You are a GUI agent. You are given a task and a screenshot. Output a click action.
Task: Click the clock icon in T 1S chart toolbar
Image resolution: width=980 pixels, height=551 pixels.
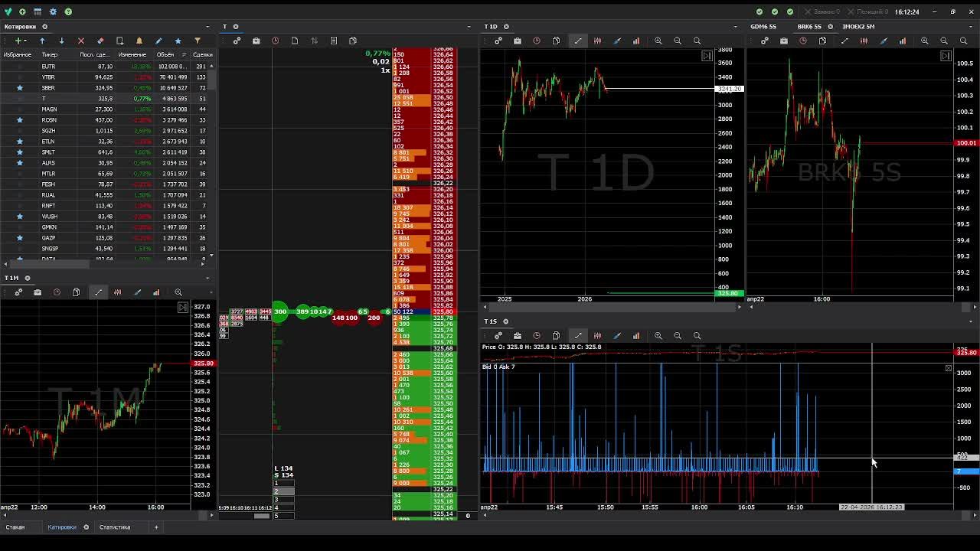click(537, 335)
